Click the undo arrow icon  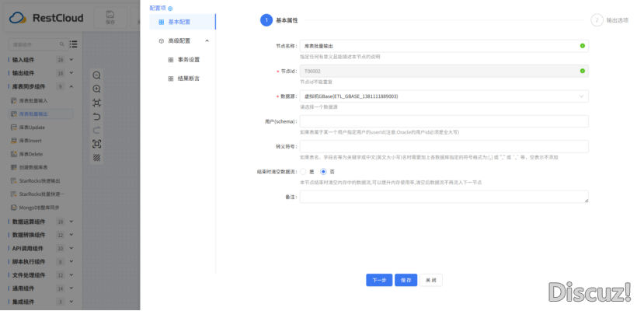click(97, 117)
